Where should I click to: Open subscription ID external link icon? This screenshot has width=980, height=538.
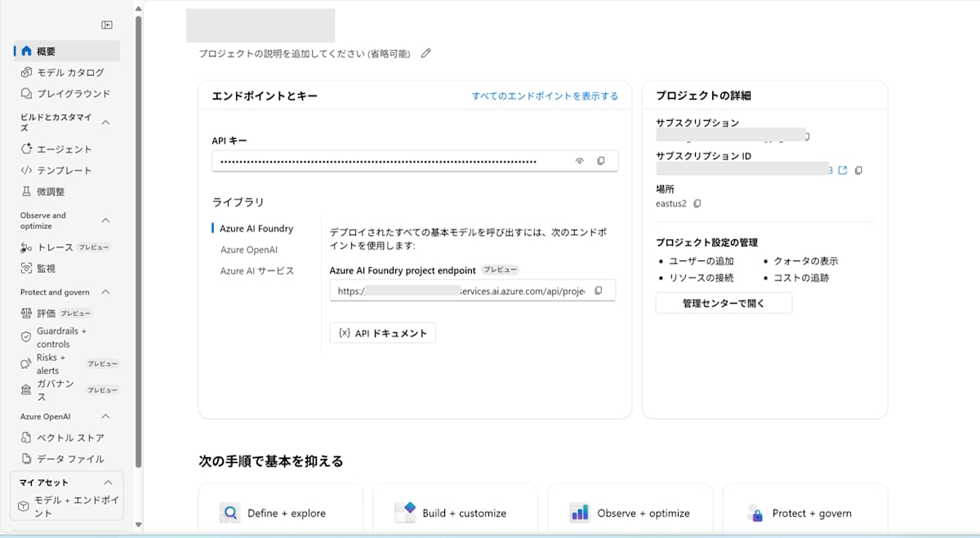[843, 171]
